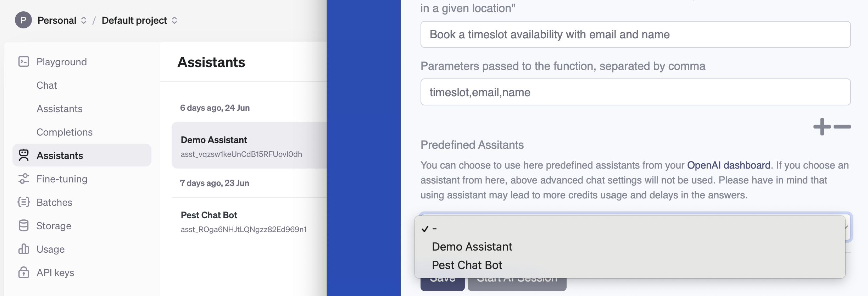This screenshot has width=868, height=296.
Task: Open Chat in the sidebar menu
Action: [x=47, y=85]
